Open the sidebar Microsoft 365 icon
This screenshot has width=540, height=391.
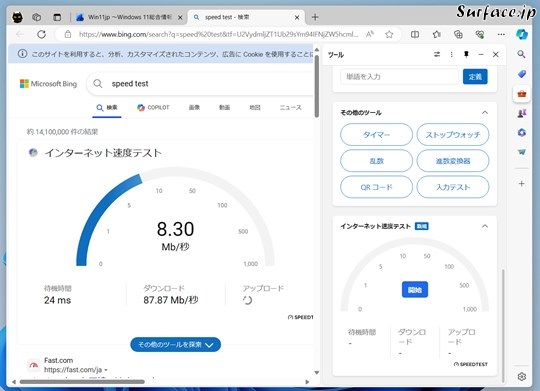pos(521,133)
